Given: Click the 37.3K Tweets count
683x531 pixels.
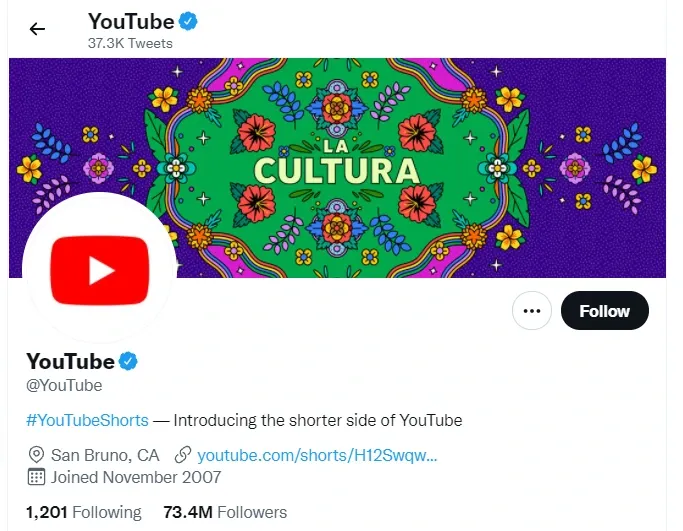Looking at the screenshot, I should (130, 43).
